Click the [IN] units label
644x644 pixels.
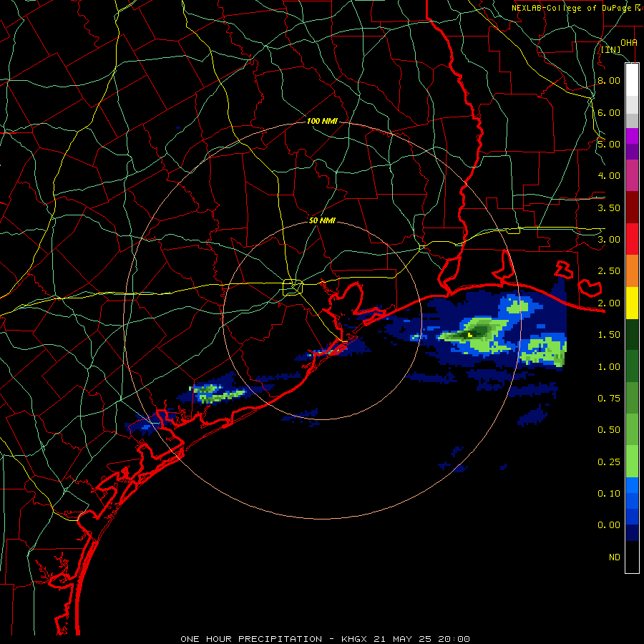pos(611,50)
